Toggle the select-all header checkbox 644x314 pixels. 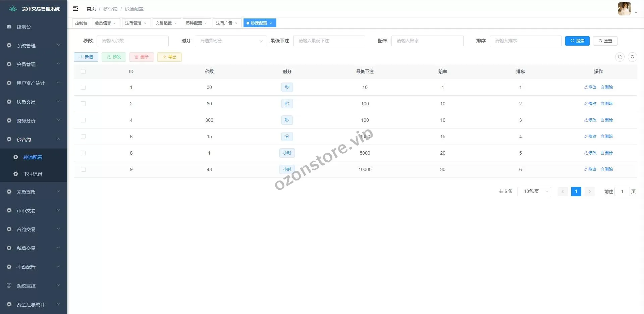coord(83,71)
